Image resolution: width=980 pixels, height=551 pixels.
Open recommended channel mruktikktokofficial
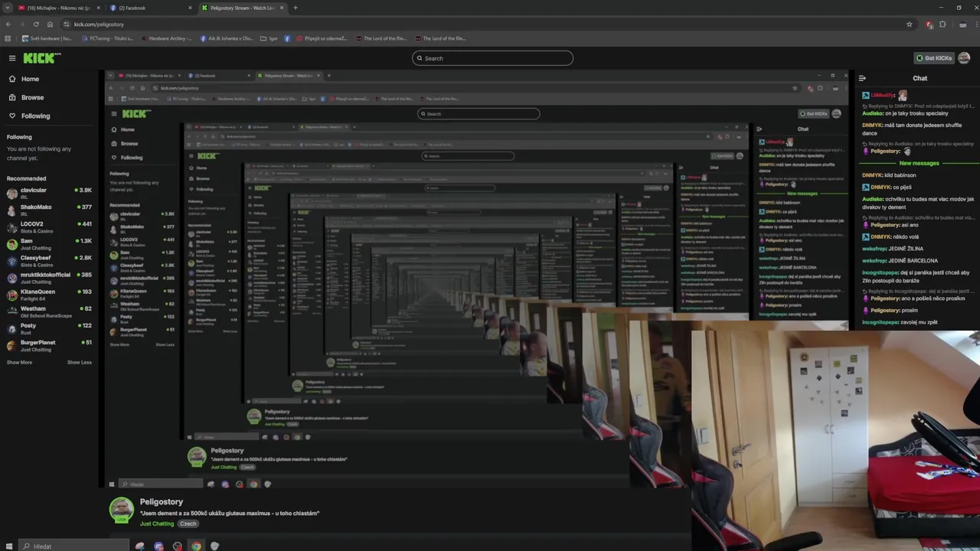[49, 276]
